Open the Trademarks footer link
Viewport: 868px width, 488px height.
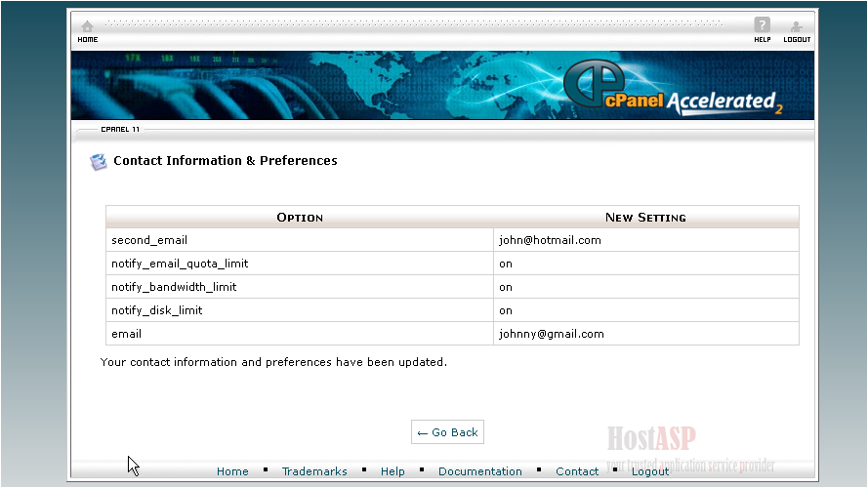pos(314,471)
